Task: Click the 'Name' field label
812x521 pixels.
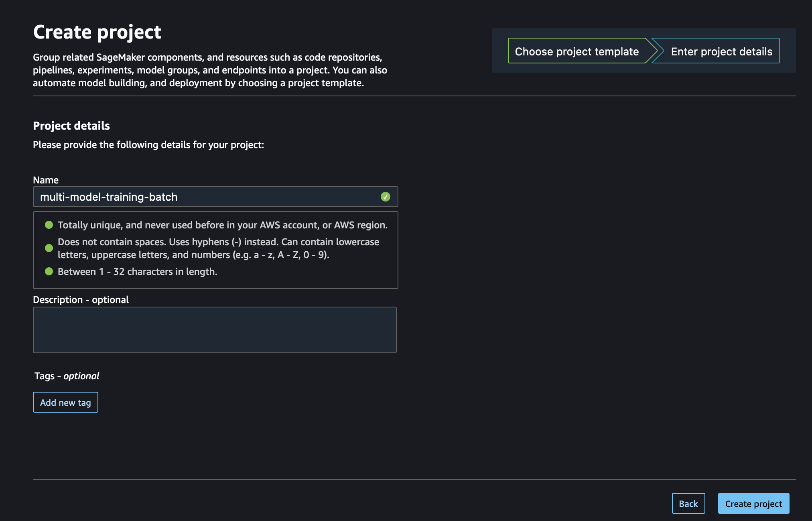Action: [46, 180]
